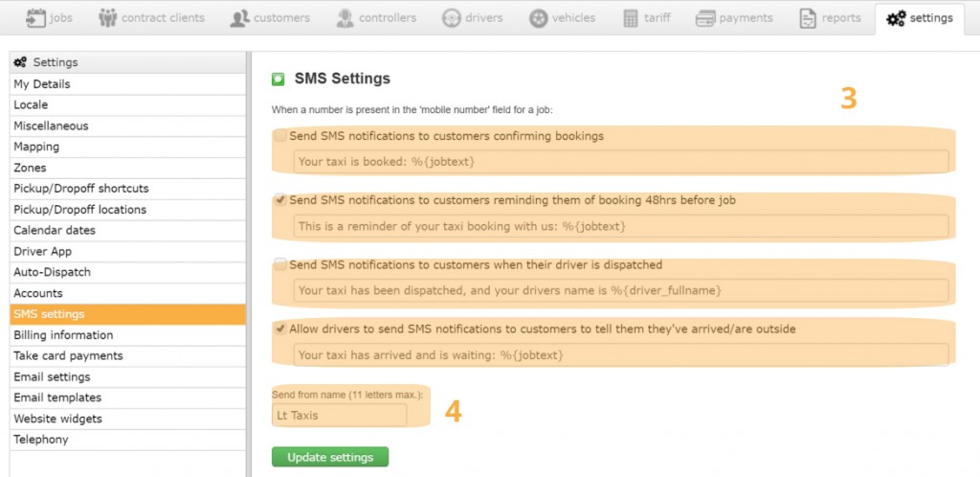Click the drivers steering wheel icon
The height and width of the screenshot is (477, 980).
pos(451,19)
